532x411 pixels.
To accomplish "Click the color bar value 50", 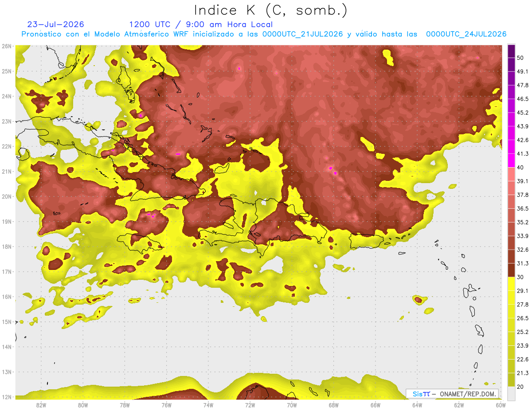I will [x=520, y=58].
